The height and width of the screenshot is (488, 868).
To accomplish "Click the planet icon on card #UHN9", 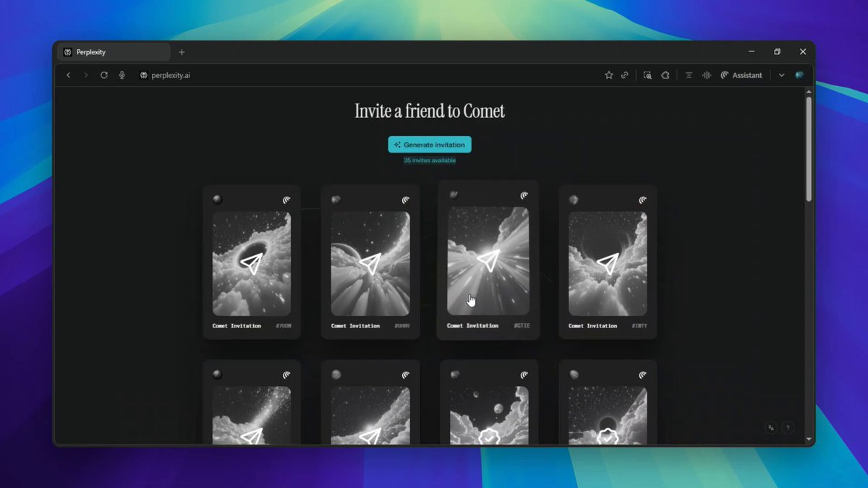I will pos(336,200).
